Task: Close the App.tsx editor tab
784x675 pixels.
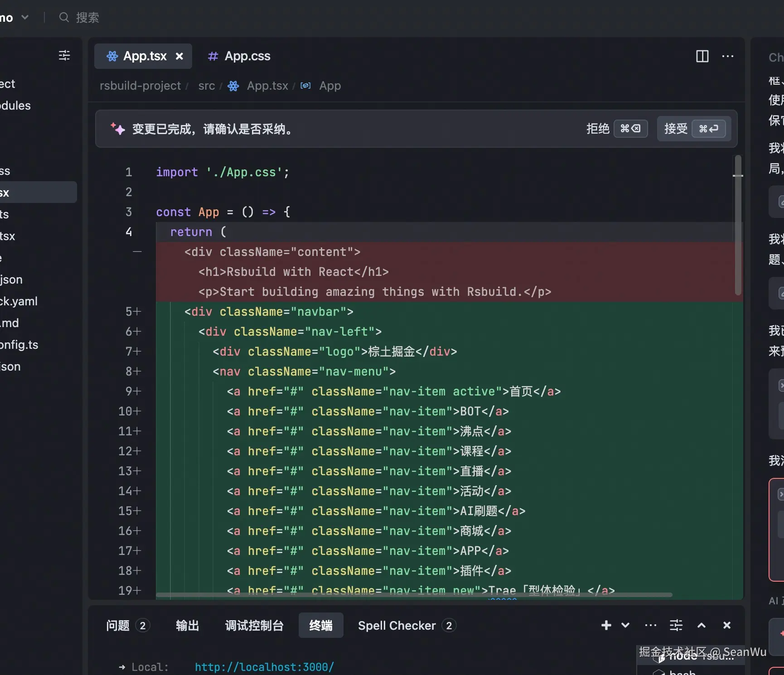Action: click(179, 56)
